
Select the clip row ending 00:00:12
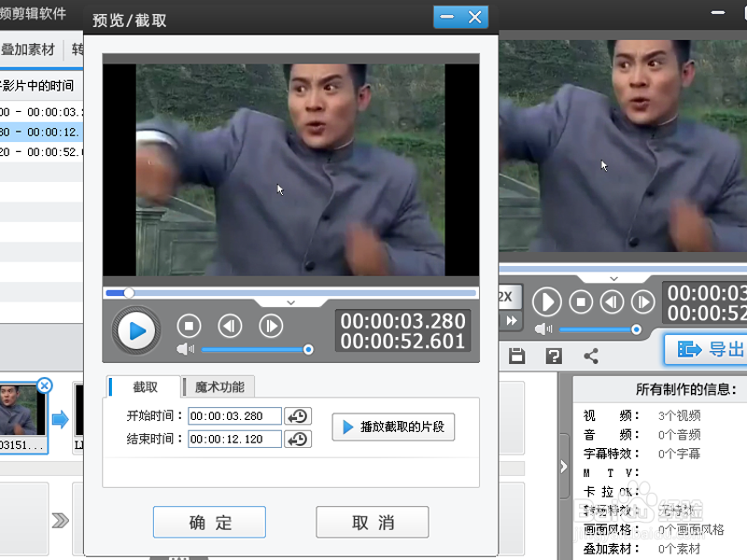pos(41,132)
